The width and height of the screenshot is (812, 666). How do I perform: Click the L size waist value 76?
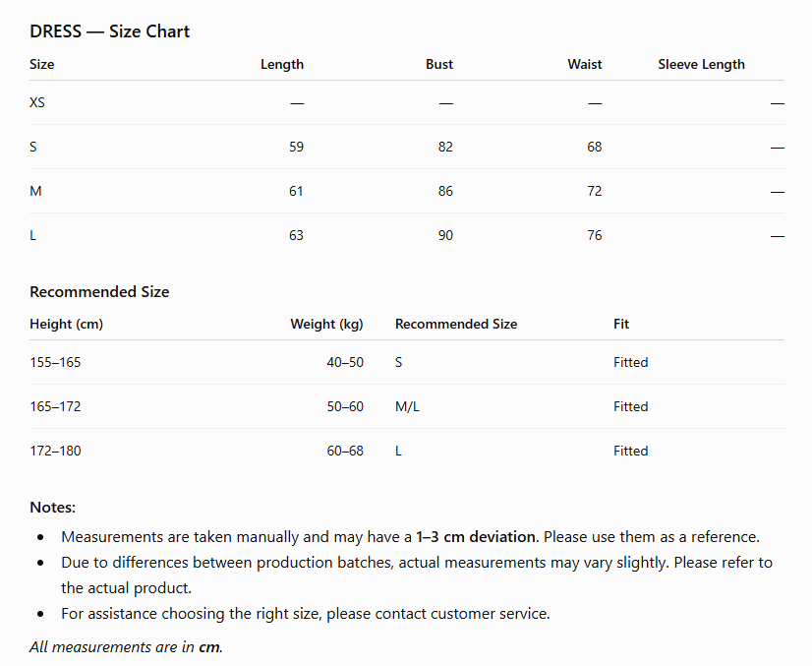(x=595, y=236)
